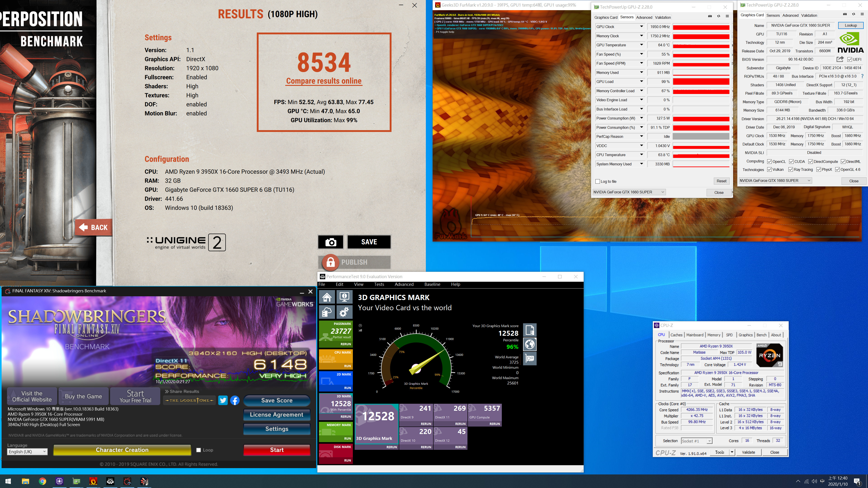Screen dimensions: 868x488
Task: Switch to Mainboard tab in CPU-Z
Action: point(695,335)
